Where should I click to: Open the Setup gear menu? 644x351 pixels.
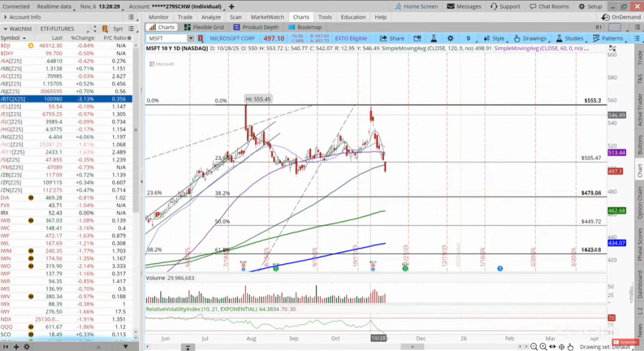(x=590, y=6)
